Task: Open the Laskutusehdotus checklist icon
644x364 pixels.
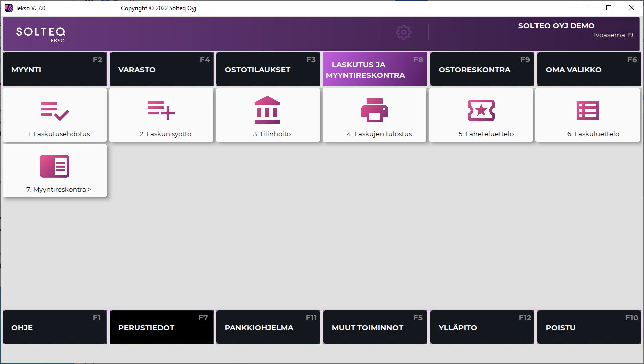Action: click(x=55, y=110)
